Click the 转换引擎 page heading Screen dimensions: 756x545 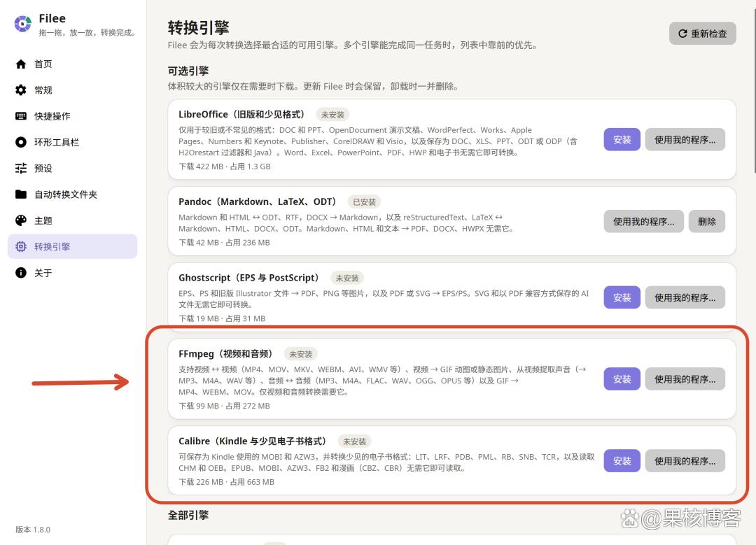(199, 27)
